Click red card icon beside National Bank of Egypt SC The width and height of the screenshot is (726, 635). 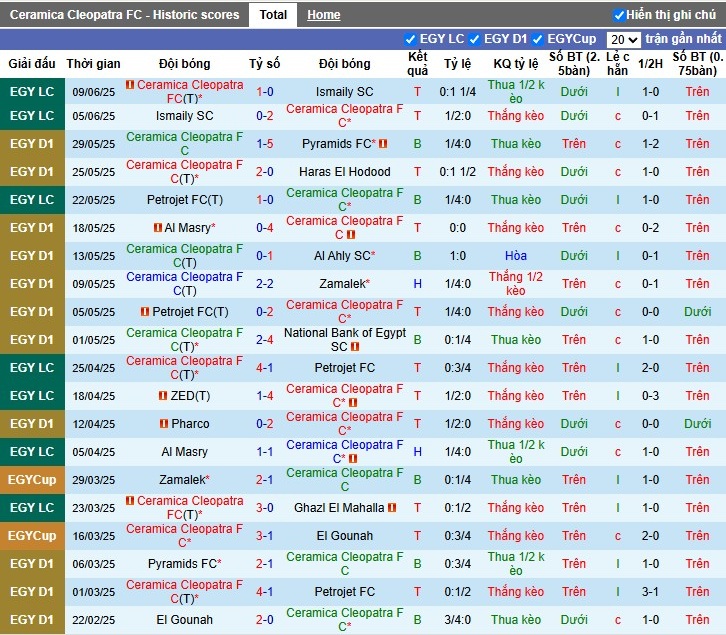(355, 346)
